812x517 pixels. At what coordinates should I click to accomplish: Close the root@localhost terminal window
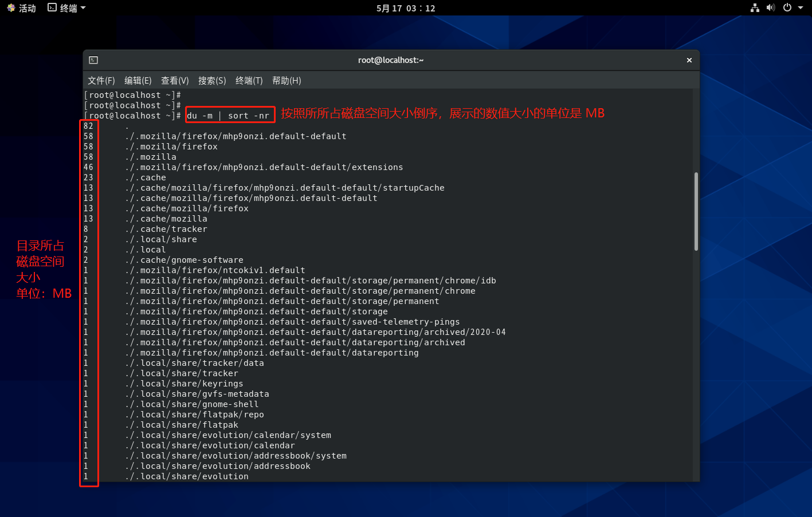[689, 60]
